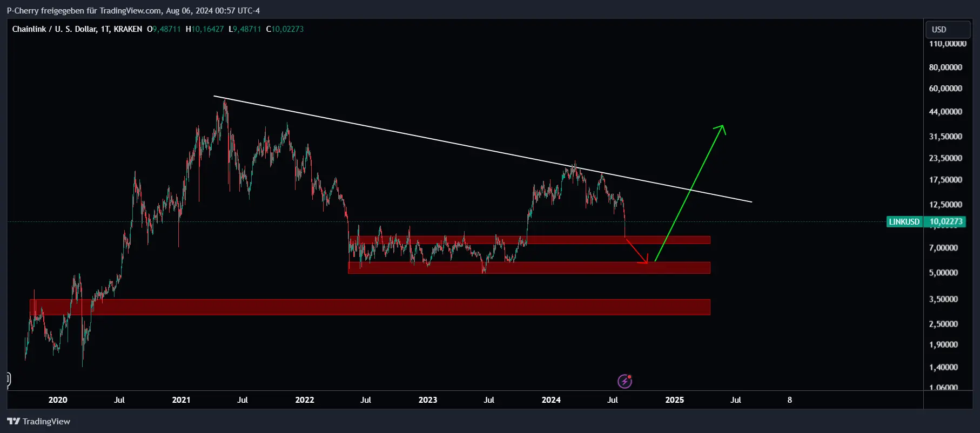This screenshot has height=433, width=980.
Task: Click the 2020 label on time axis
Action: tap(58, 400)
